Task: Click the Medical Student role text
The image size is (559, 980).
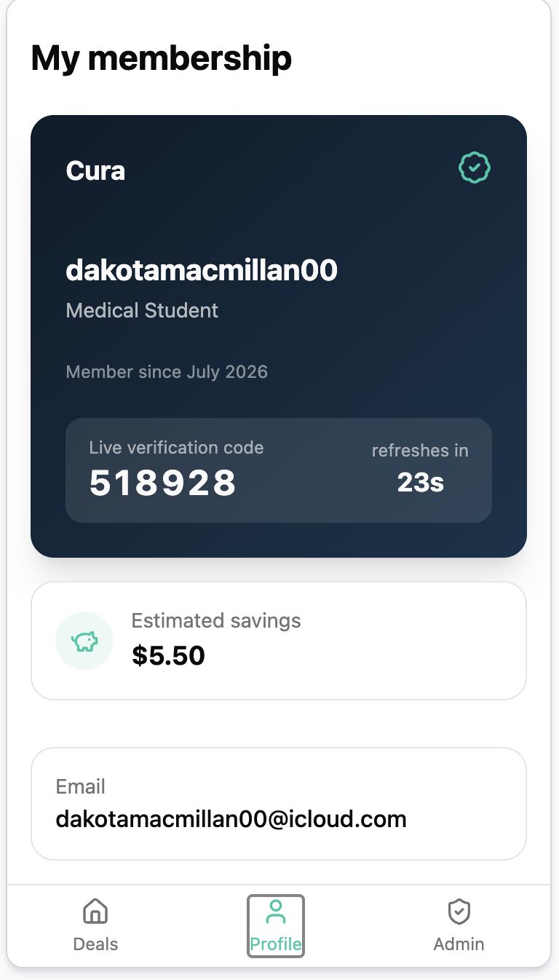Action: click(142, 311)
